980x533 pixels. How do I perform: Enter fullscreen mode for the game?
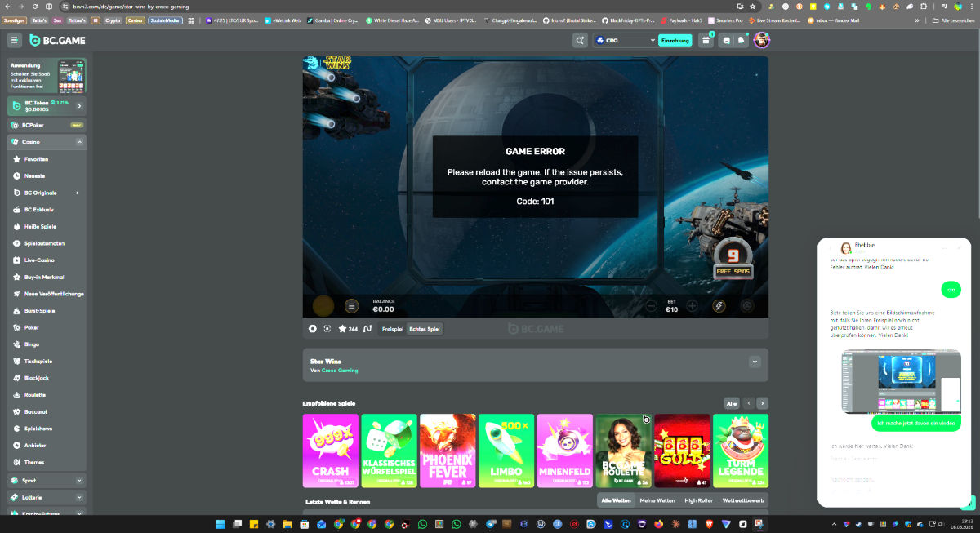327,329
